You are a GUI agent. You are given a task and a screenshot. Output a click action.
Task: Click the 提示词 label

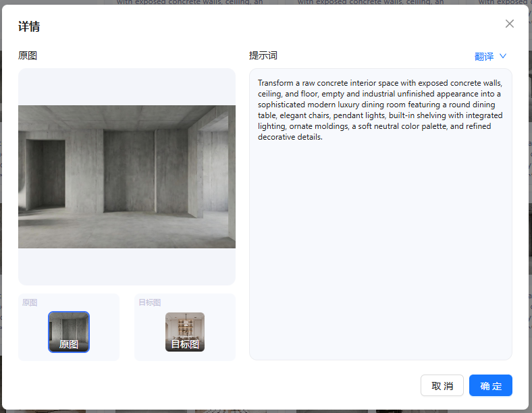coord(263,55)
